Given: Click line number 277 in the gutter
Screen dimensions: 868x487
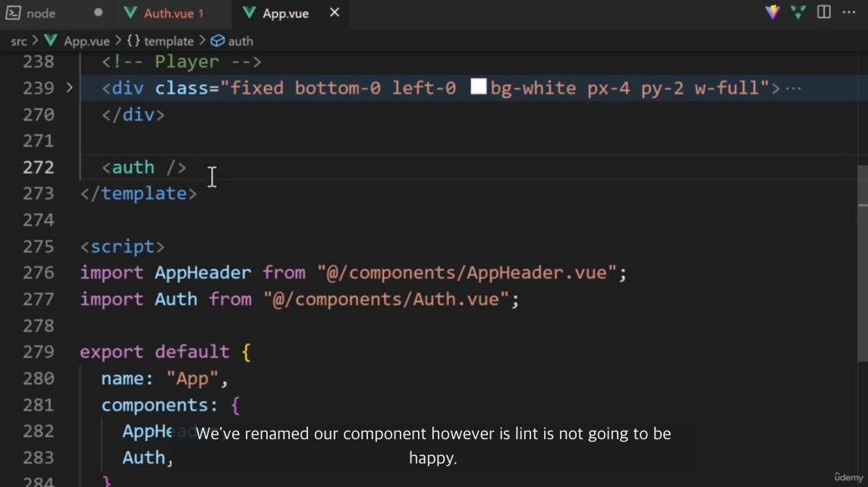Looking at the screenshot, I should click(38, 299).
